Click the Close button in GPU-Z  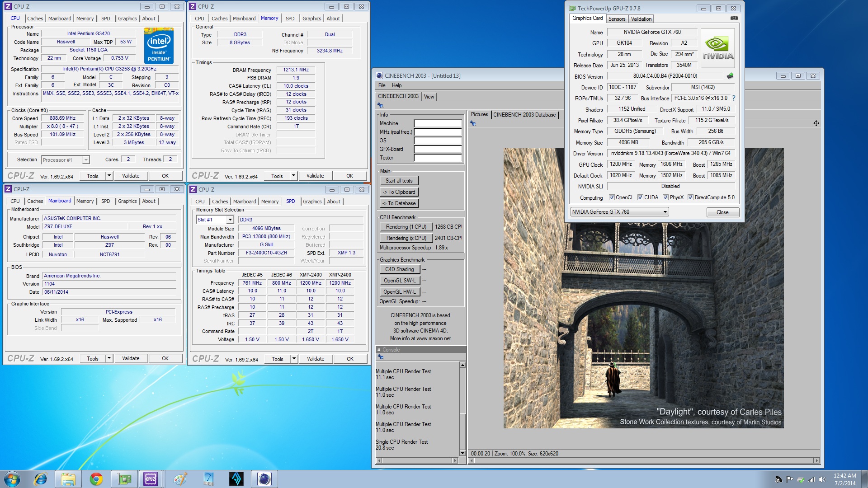pyautogui.click(x=722, y=212)
